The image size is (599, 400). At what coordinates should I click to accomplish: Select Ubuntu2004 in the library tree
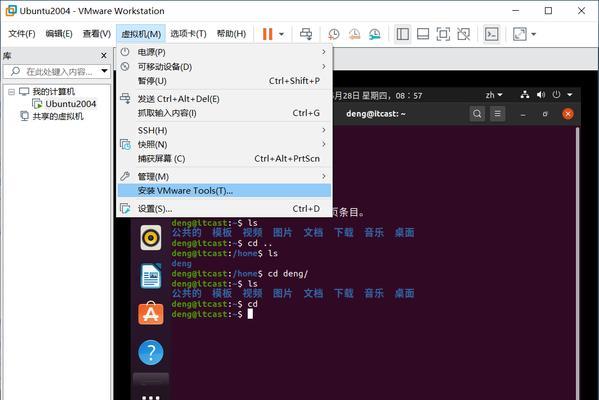coord(71,104)
